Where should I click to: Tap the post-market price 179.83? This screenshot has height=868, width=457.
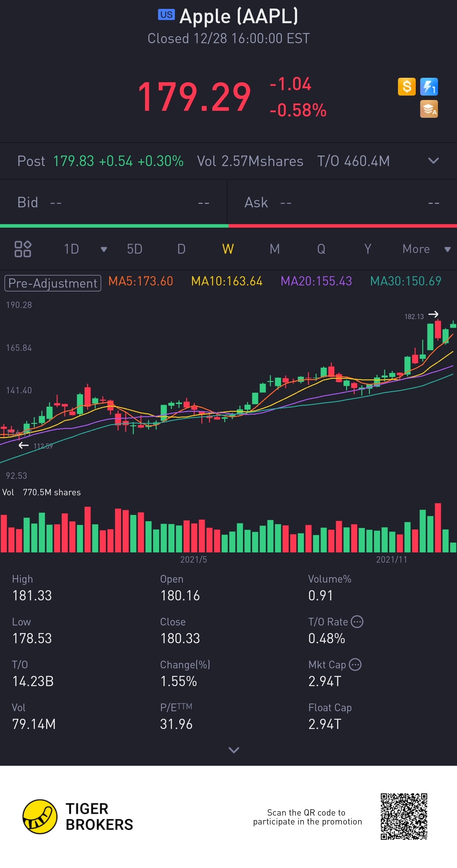click(x=73, y=161)
